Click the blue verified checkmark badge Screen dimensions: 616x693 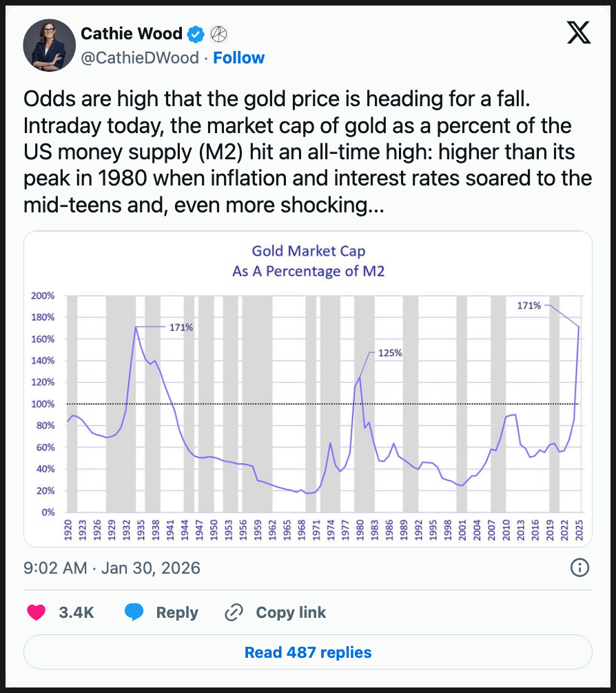tap(197, 33)
